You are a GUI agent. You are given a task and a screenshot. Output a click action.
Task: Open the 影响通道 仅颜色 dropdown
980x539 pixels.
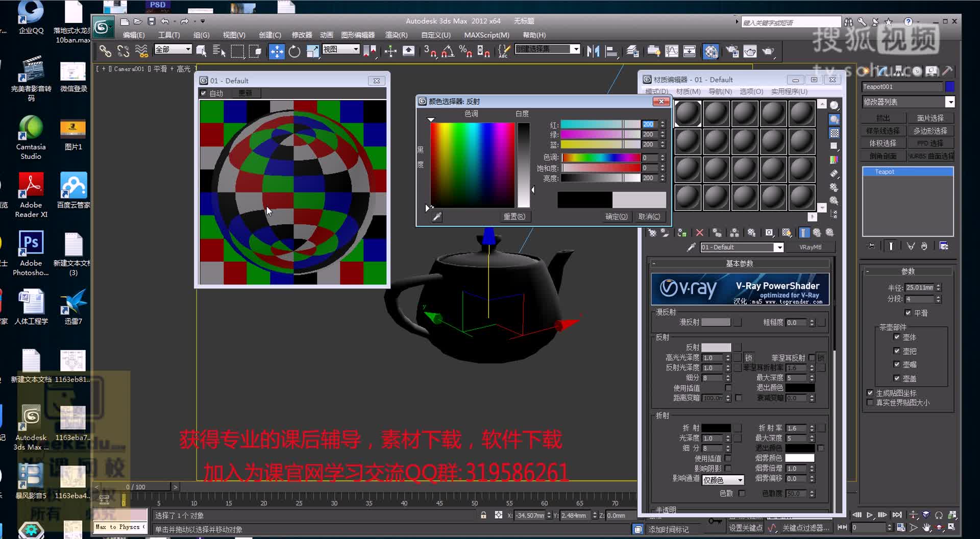(723, 480)
